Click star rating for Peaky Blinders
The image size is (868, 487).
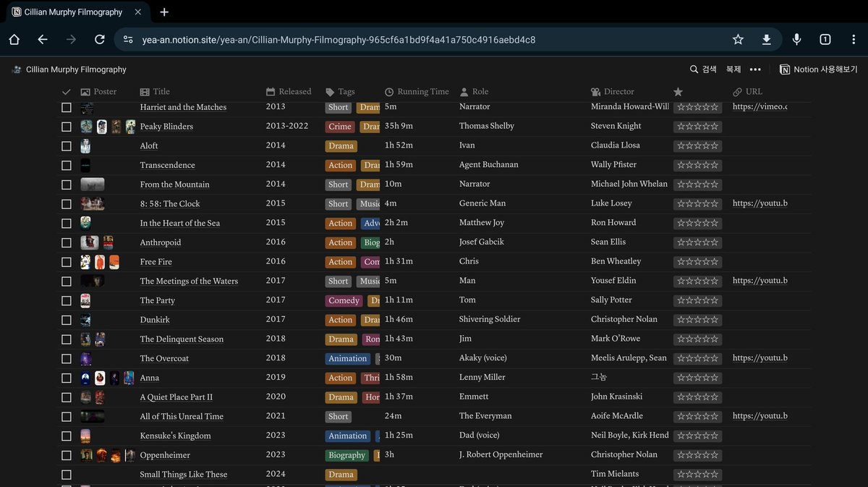point(698,127)
